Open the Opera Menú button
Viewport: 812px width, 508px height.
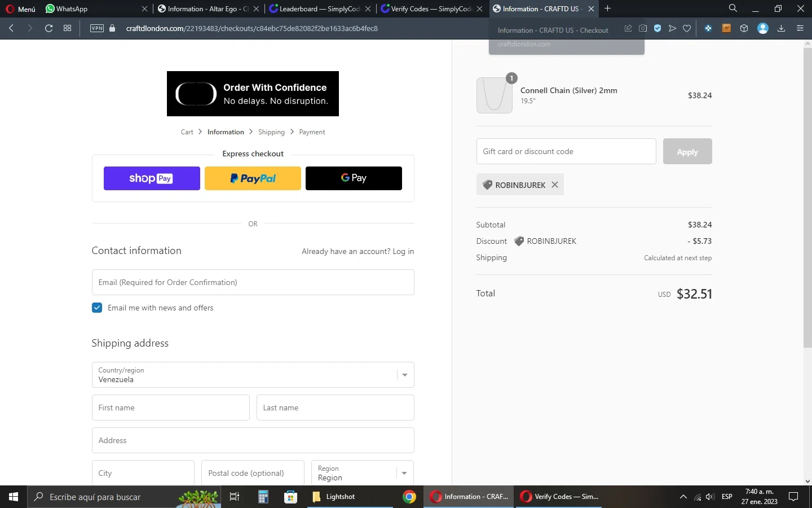click(20, 9)
